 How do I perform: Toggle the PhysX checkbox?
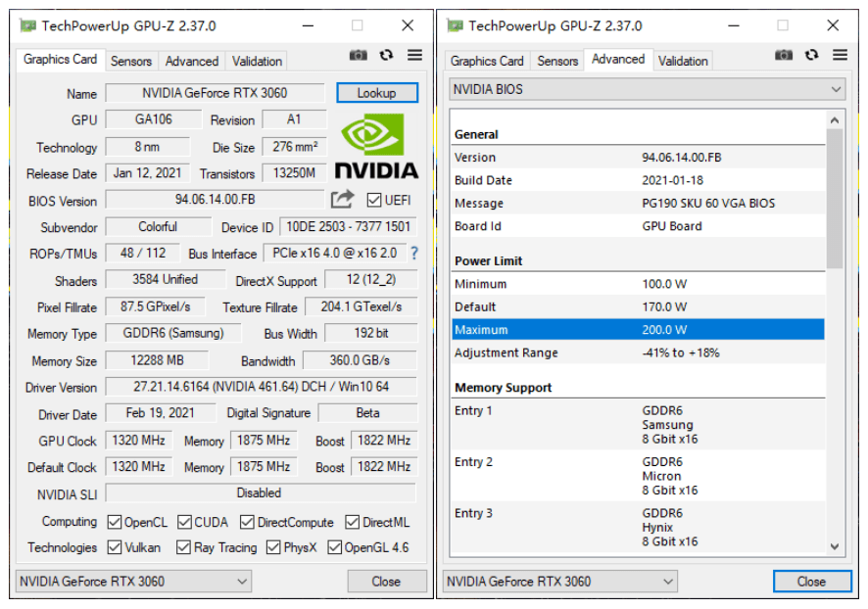coord(273,547)
